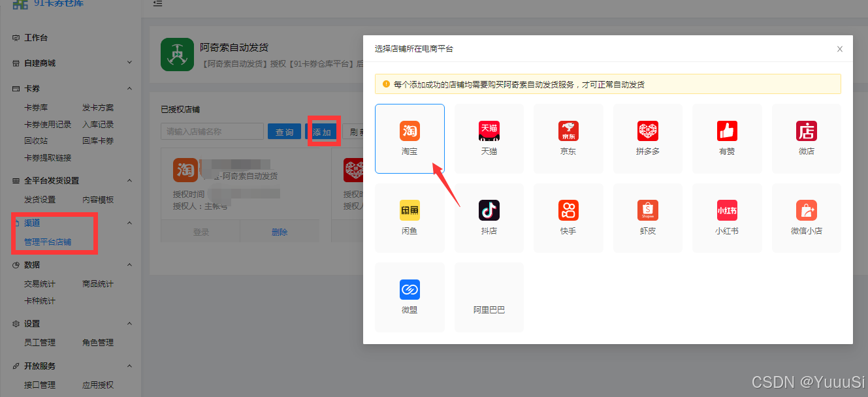Select the Weidian (微店) platform icon

tap(807, 131)
